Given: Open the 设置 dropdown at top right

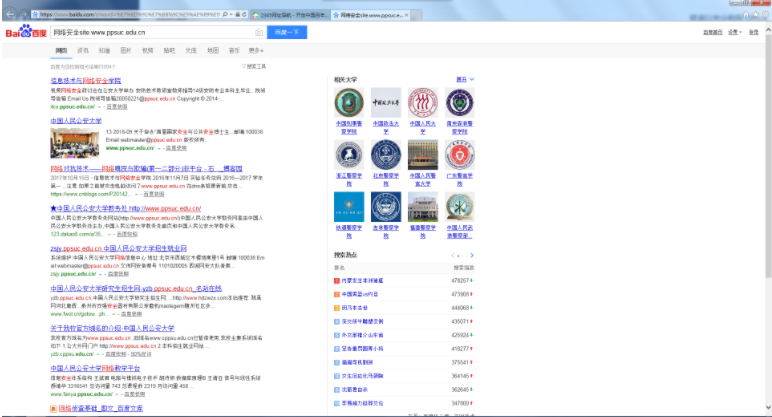Looking at the screenshot, I should coord(735,32).
